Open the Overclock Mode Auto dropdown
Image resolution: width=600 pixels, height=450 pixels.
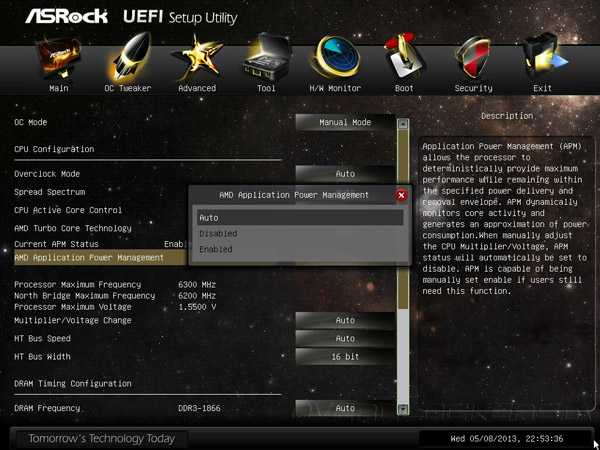345,174
